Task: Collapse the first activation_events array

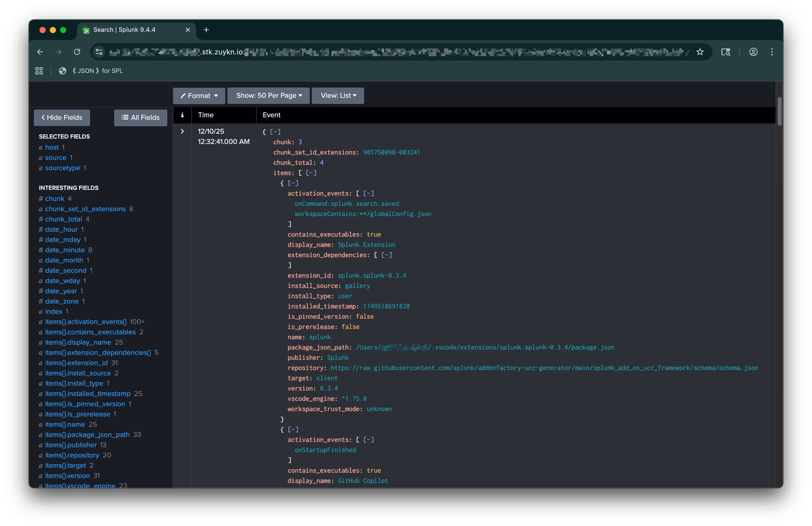Action: point(369,193)
